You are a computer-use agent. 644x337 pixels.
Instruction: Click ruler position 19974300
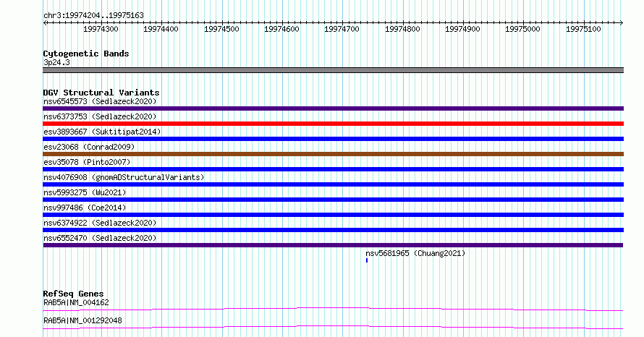pyautogui.click(x=101, y=29)
